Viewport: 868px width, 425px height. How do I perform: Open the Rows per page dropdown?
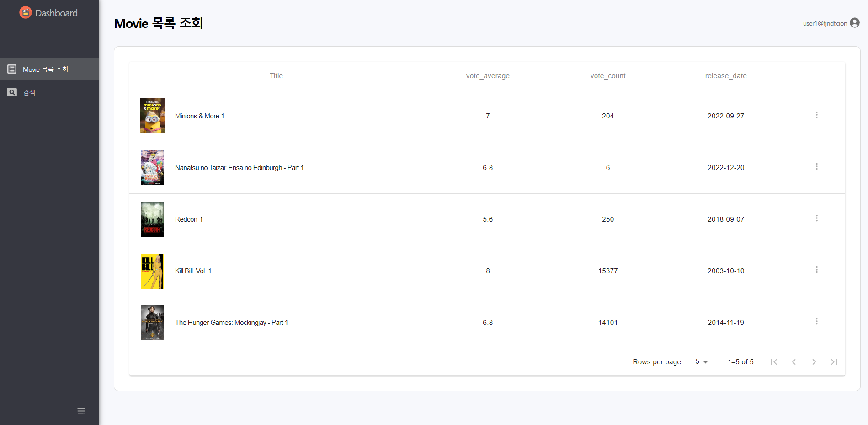(700, 361)
